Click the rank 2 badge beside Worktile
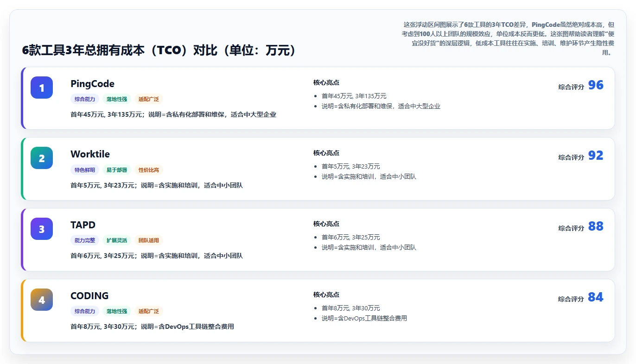Viewport: 636px width, 364px height. point(42,158)
